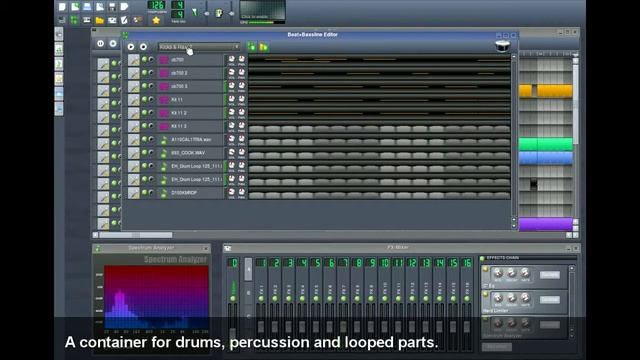Click the FX Mixer window menu icon
Screen dimensions: 640x360
pos(228,248)
